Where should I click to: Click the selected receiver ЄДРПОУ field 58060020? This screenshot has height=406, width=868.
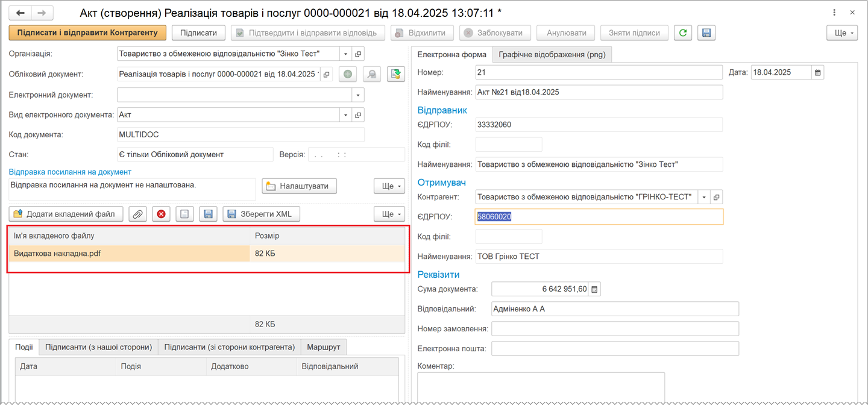click(x=599, y=217)
